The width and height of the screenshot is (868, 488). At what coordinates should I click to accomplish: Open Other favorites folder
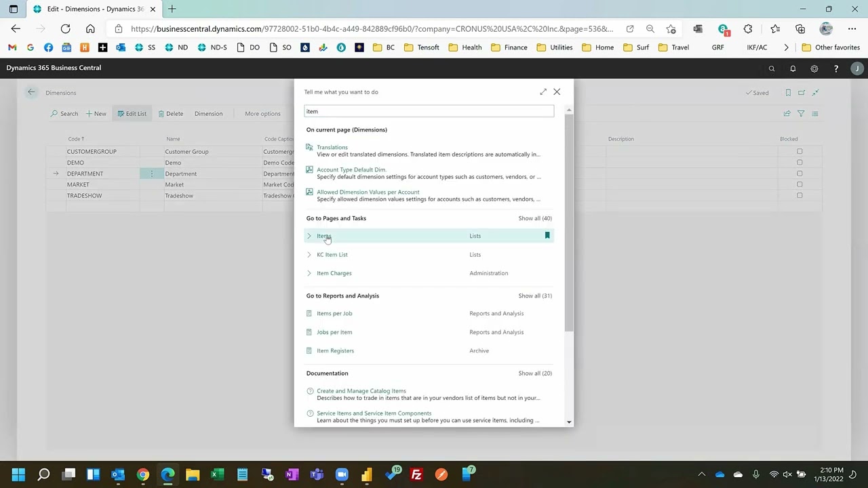click(x=831, y=47)
